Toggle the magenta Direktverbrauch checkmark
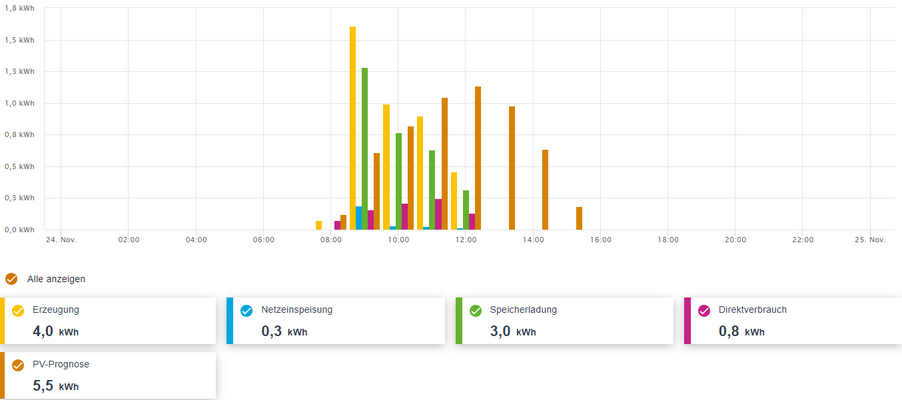This screenshot has width=902, height=400. point(704,311)
